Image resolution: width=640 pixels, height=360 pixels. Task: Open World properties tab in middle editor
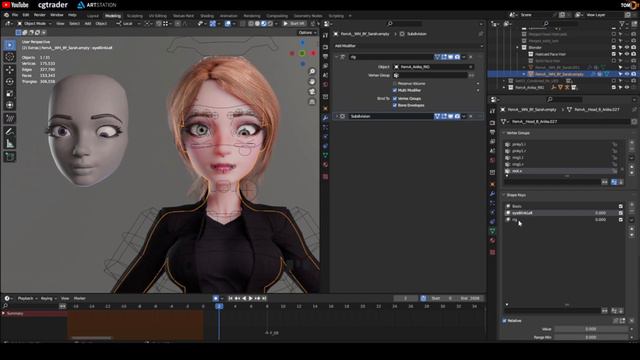tap(325, 84)
